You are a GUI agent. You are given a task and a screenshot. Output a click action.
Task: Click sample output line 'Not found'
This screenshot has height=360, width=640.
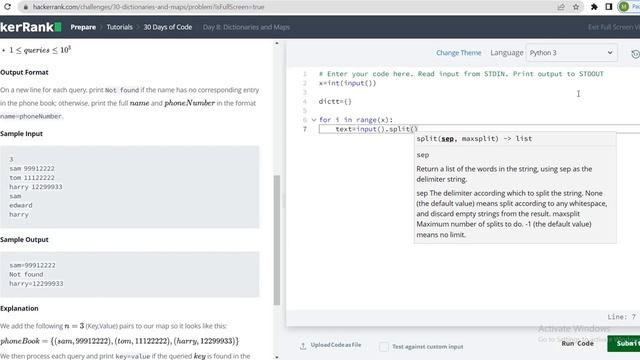26,275
